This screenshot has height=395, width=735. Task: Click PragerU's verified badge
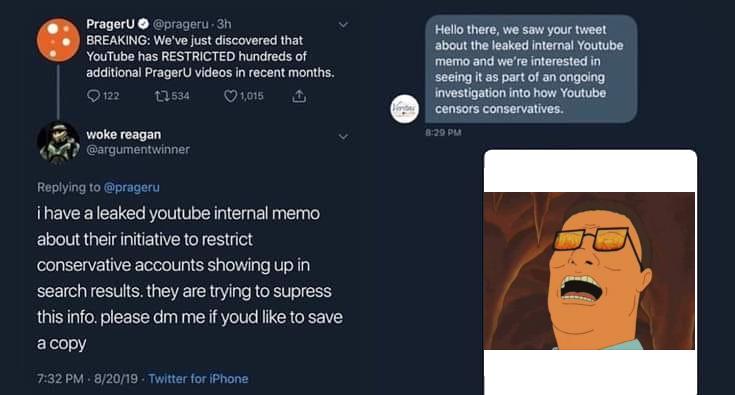tap(143, 24)
